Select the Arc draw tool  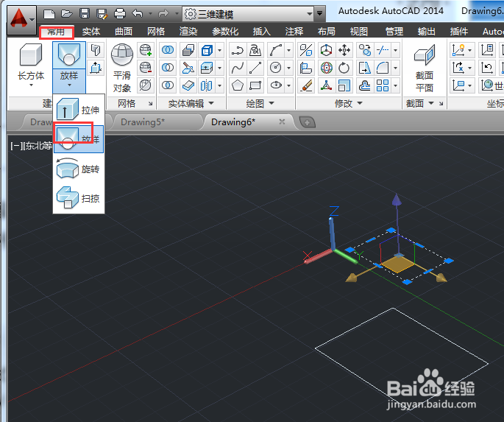(x=276, y=50)
